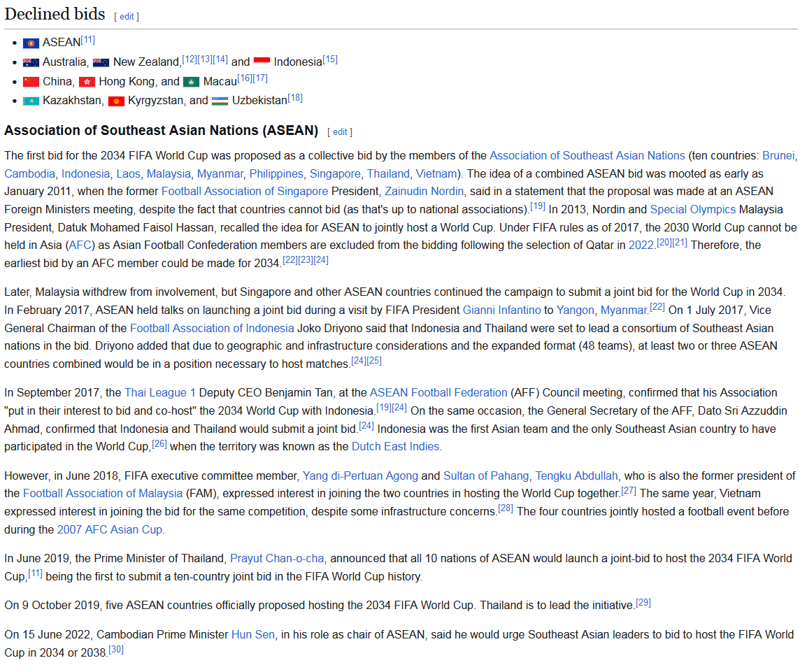
Task: Open the Football Association of Indonesia link
Action: click(212, 328)
